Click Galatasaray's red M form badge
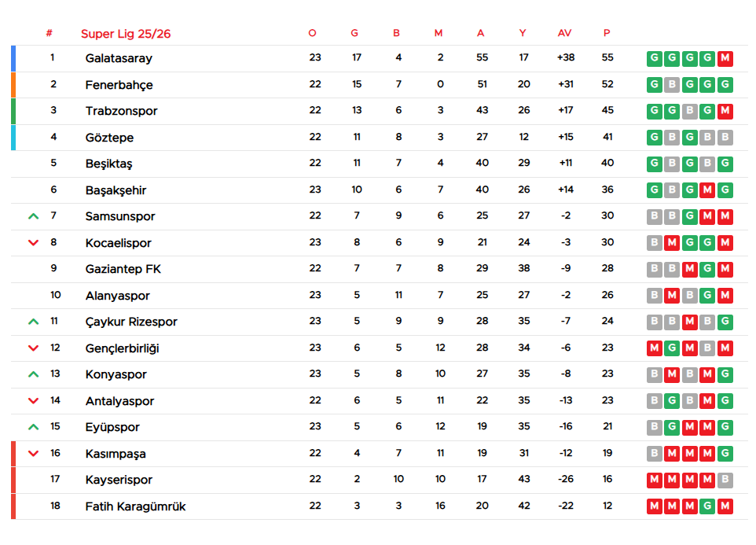Image resolution: width=756 pixels, height=545 pixels. click(x=725, y=58)
